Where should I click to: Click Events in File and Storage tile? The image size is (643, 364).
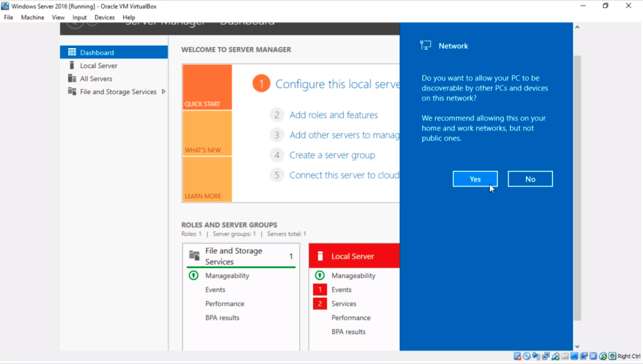pos(215,290)
